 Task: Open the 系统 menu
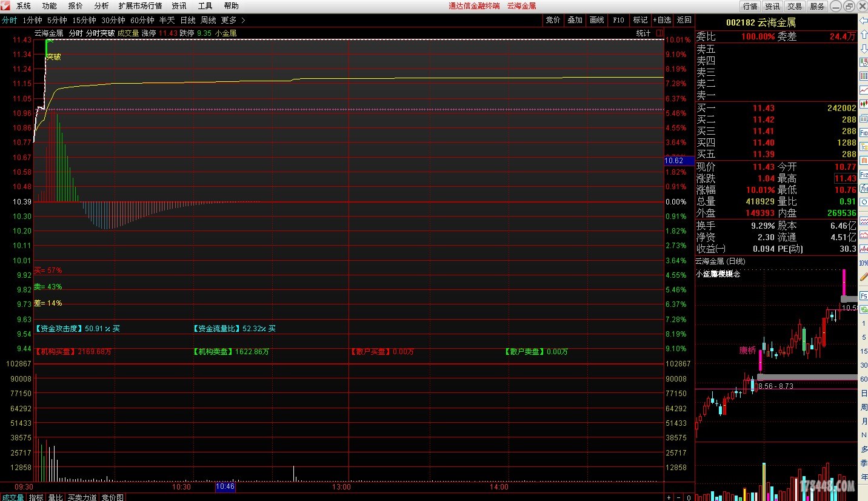[24, 6]
